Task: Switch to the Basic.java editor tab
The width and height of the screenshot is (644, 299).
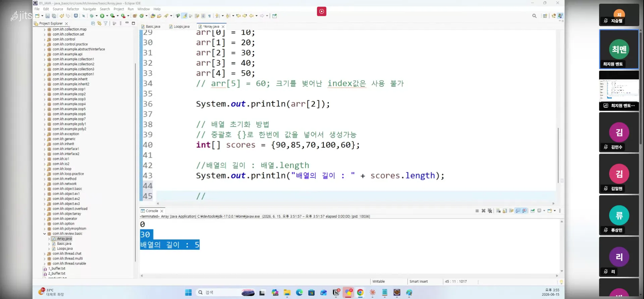Action: coord(151,26)
